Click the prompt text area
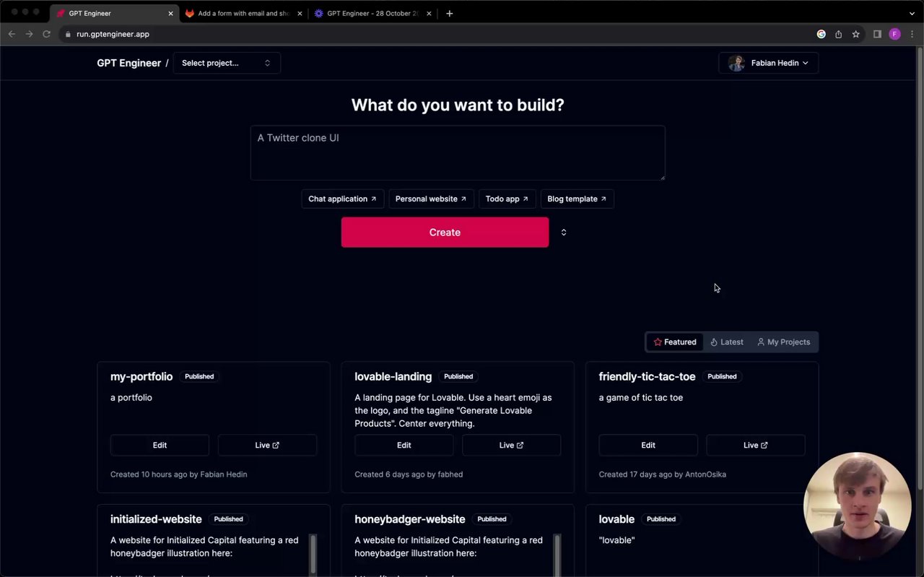 coord(458,153)
